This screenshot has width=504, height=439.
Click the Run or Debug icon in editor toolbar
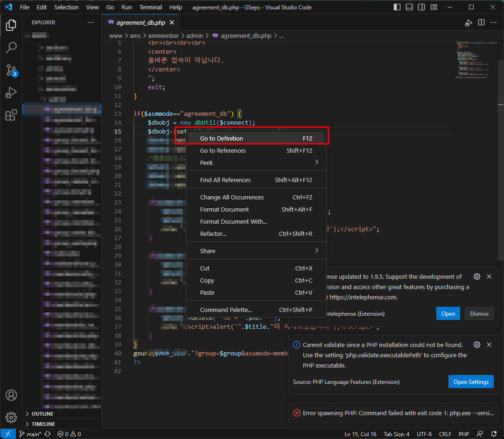coord(469,22)
